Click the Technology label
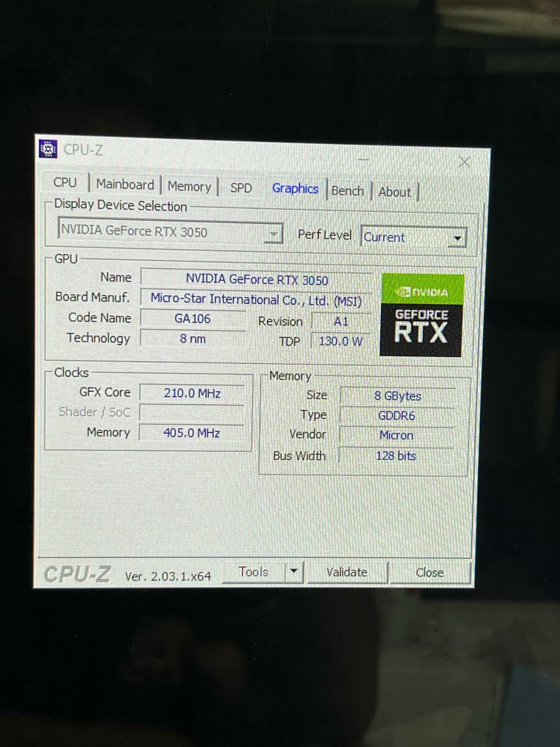Screen dimensions: 560x747 pyautogui.click(x=98, y=338)
